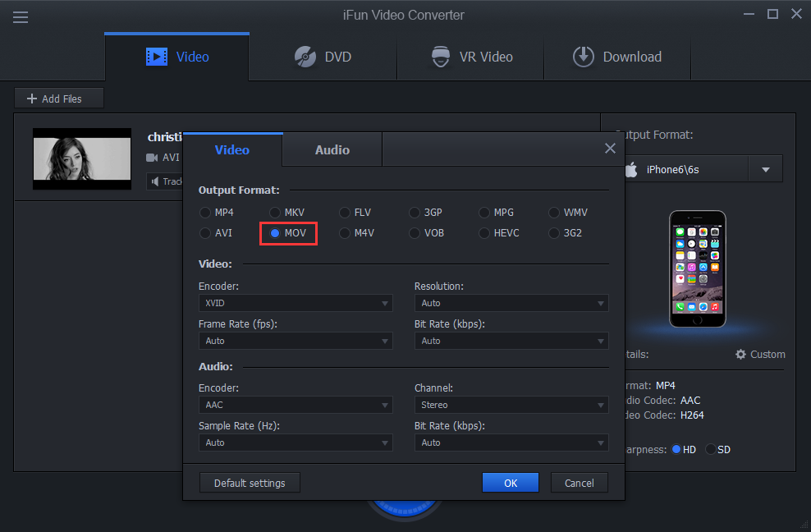The height and width of the screenshot is (532, 811).
Task: Click the Video filmstrip icon in main tab
Action: pyautogui.click(x=157, y=57)
